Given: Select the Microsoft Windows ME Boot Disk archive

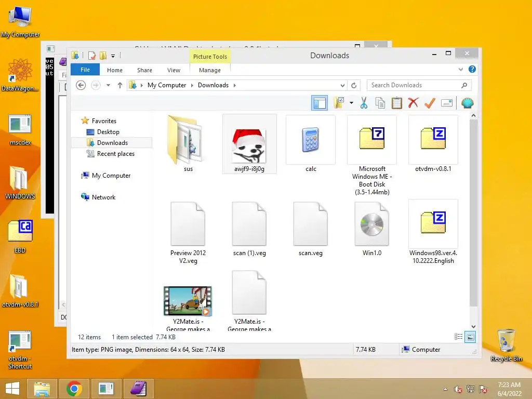Looking at the screenshot, I should click(372, 155).
